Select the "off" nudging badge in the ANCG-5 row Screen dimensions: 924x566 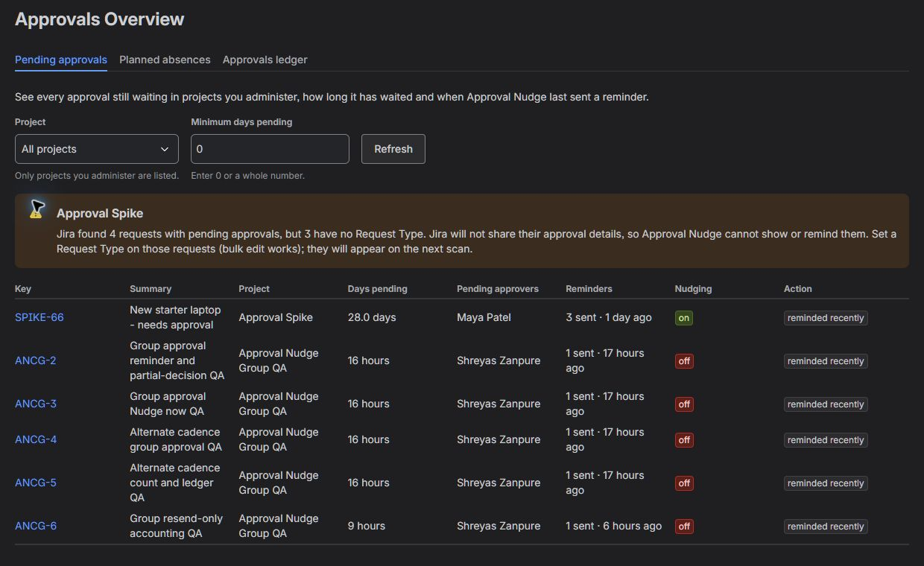point(684,483)
